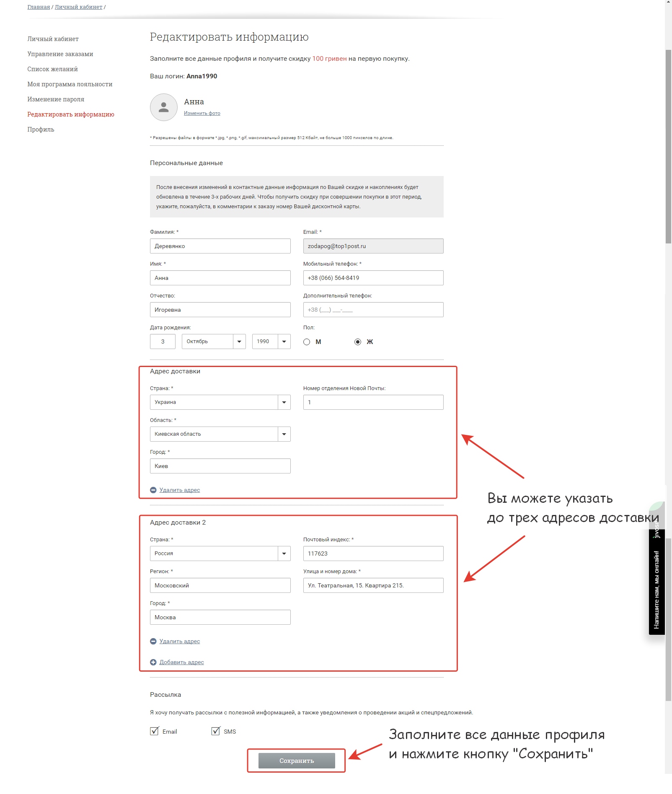Click the Фамилия field with Деревянко
The width and height of the screenshot is (672, 794).
tap(220, 246)
